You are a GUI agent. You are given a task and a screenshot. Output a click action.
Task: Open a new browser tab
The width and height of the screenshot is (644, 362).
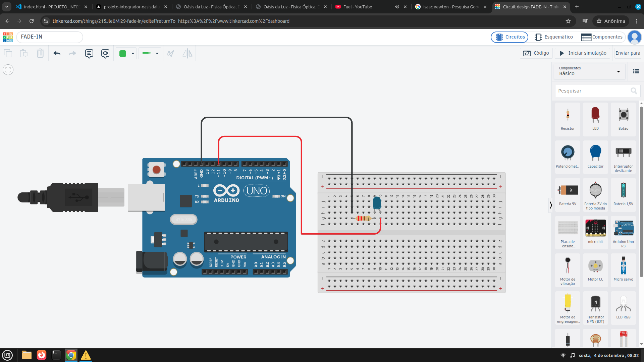(577, 7)
